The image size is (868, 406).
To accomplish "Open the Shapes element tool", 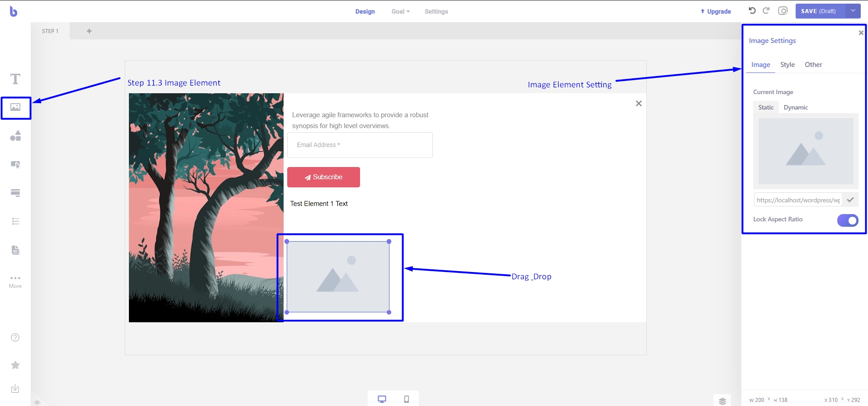I will [x=15, y=136].
